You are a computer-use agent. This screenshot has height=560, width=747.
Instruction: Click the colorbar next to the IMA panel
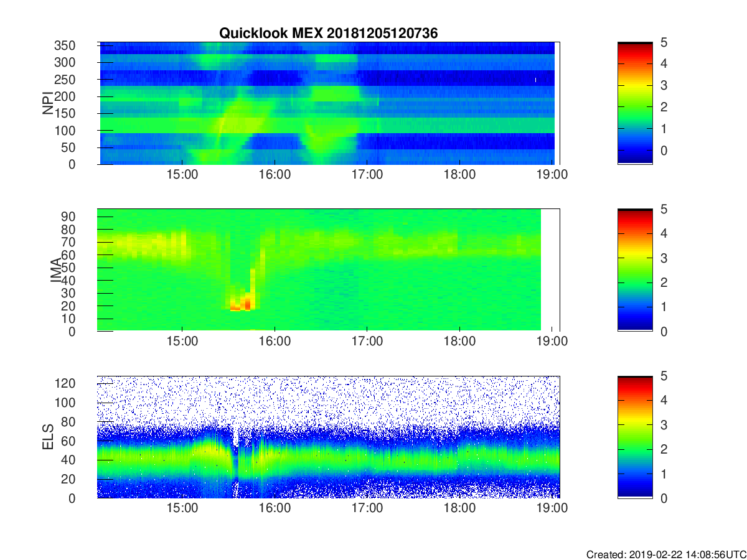[x=635, y=270]
